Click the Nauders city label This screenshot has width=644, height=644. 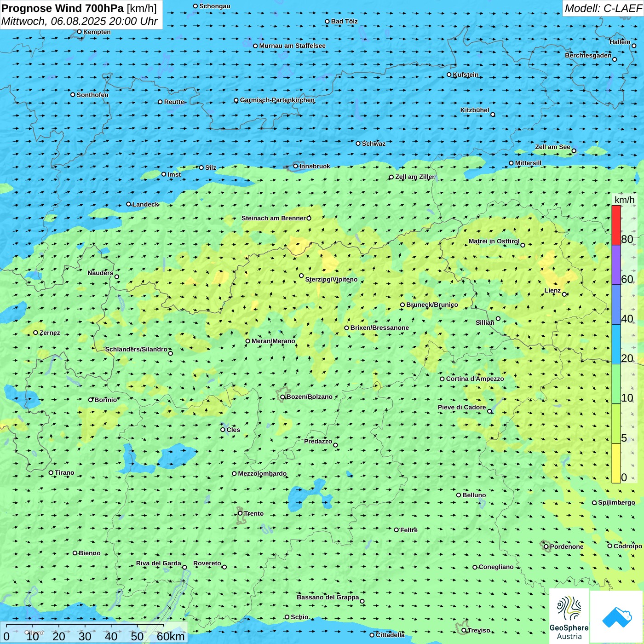coord(100,273)
